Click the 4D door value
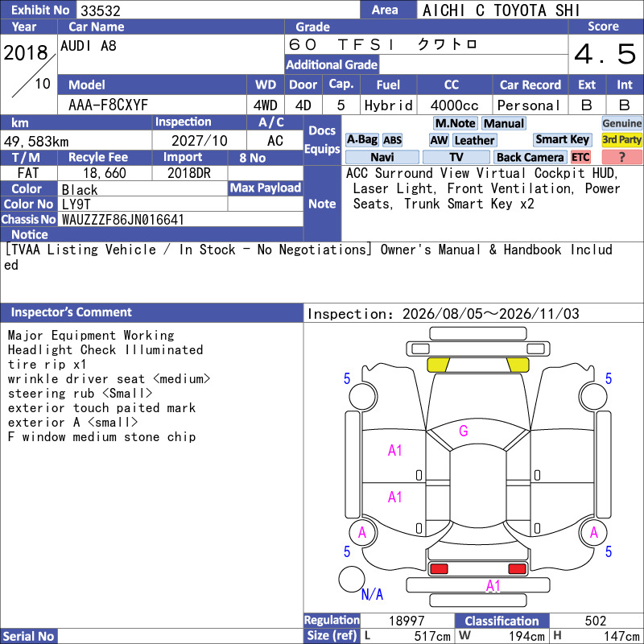Image resolution: width=644 pixels, height=644 pixels. (x=303, y=105)
